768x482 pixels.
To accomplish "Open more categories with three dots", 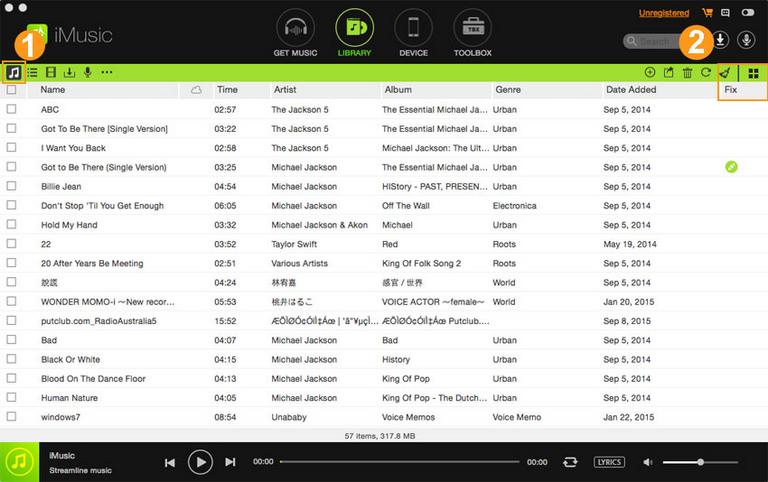I will tap(107, 72).
